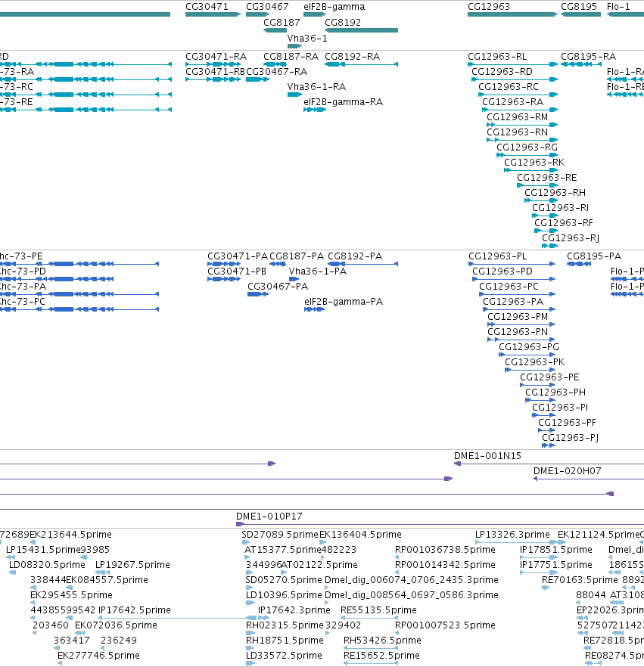Select protein CG12963-PI label

click(560, 408)
